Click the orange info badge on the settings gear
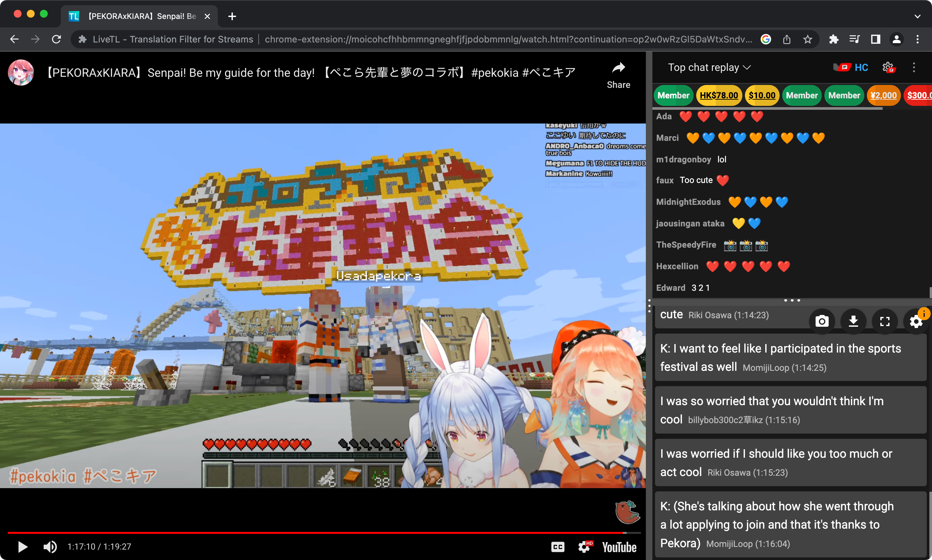Viewport: 932px width, 560px height. pyautogui.click(x=924, y=314)
